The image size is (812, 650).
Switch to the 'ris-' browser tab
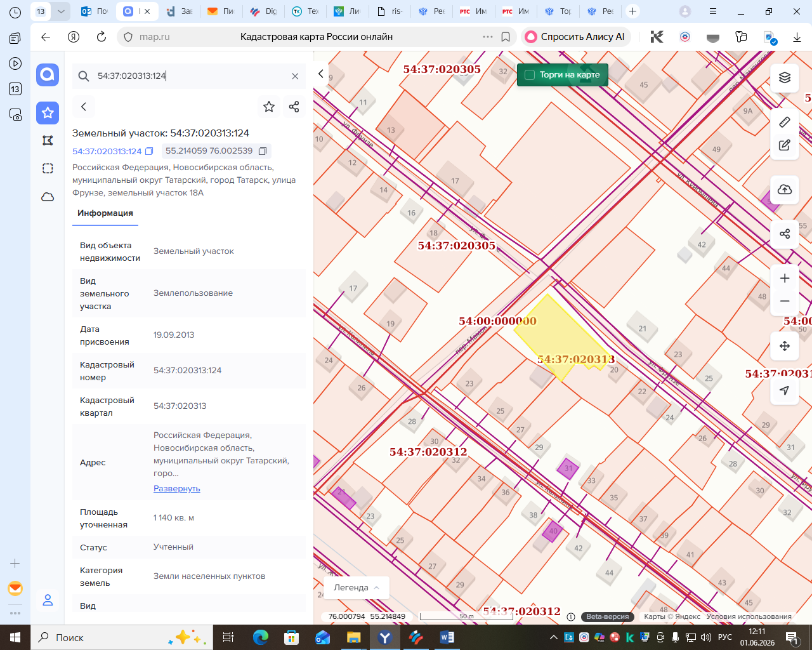click(390, 11)
